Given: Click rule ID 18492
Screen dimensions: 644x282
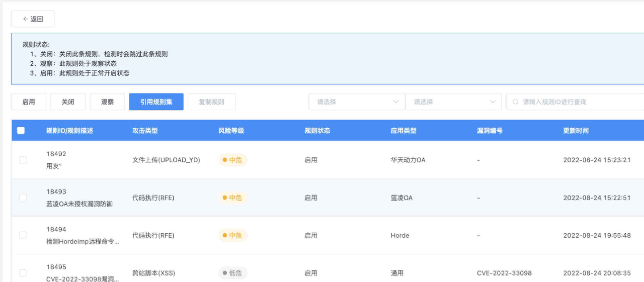Looking at the screenshot, I should pyautogui.click(x=56, y=154).
